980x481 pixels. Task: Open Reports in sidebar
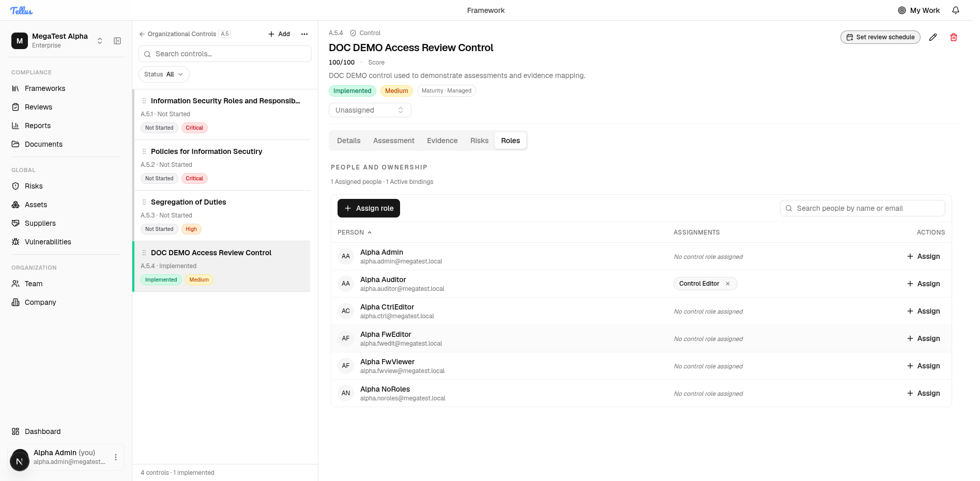(x=66, y=126)
